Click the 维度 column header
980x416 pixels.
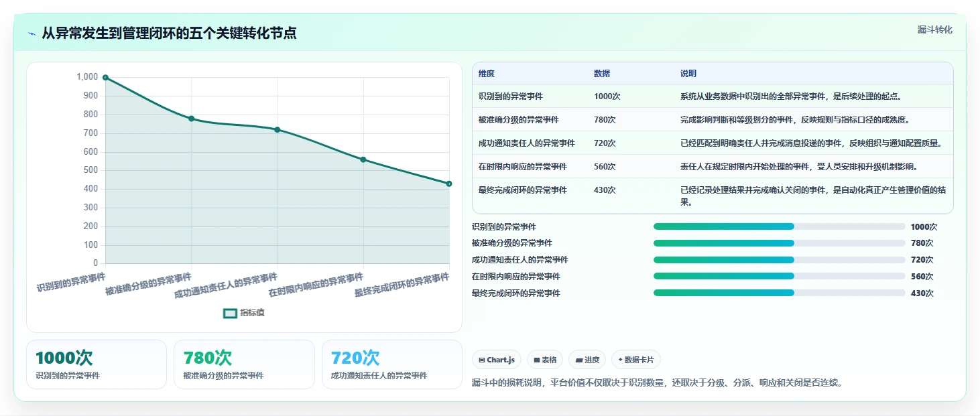[x=487, y=74]
